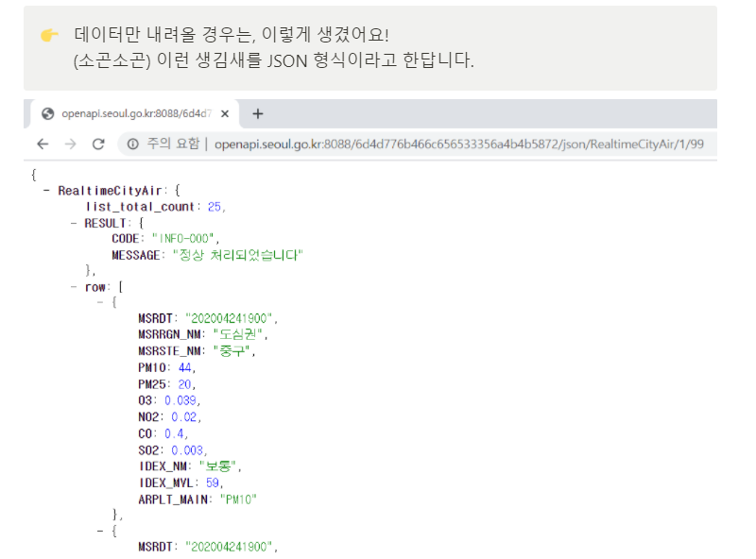
Task: Select the openapi.seoul.go.kr:8088 tab
Action: click(x=135, y=113)
